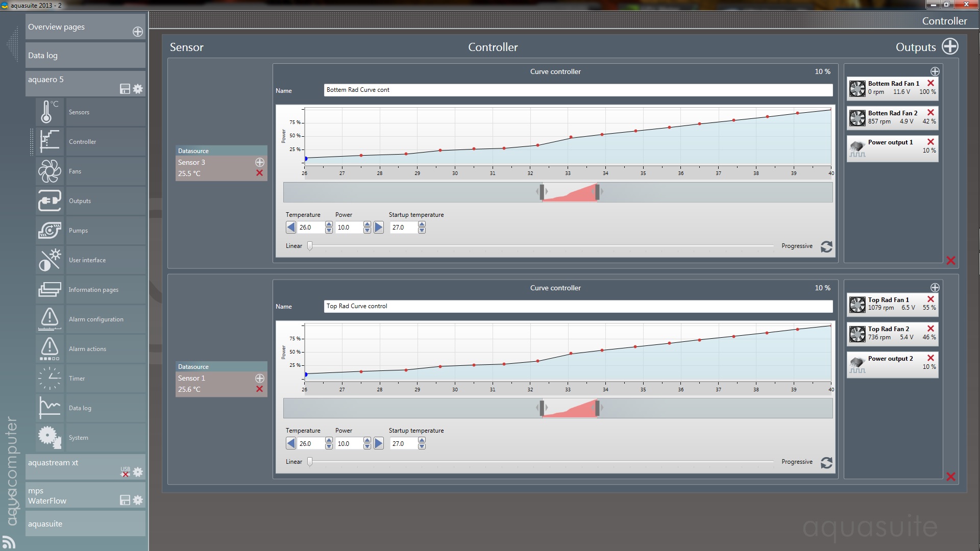The height and width of the screenshot is (551, 980).
Task: Delete the Top Rad Curve controller
Action: (950, 477)
